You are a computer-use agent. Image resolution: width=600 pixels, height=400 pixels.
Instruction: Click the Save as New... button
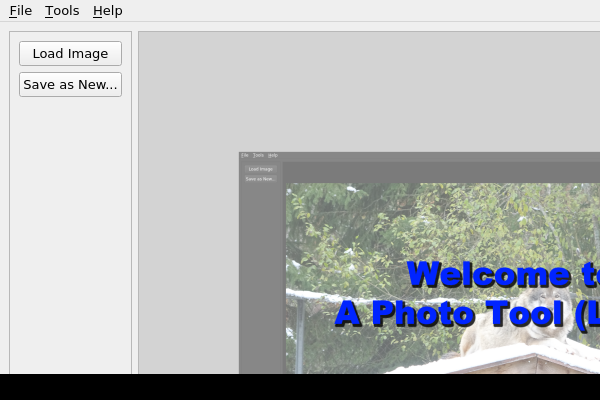point(70,85)
